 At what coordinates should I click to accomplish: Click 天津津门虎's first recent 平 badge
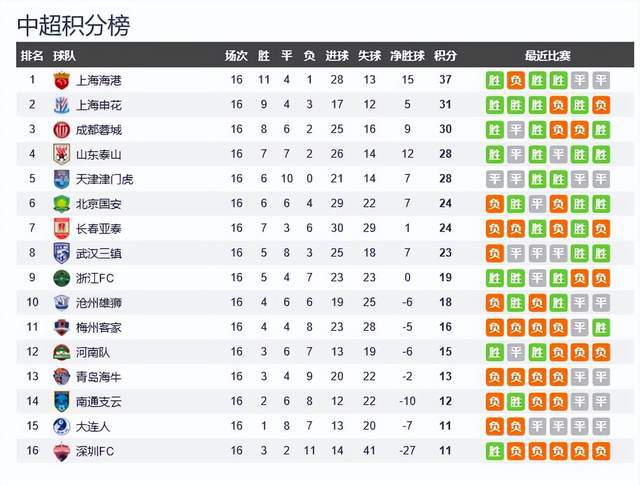(x=495, y=179)
